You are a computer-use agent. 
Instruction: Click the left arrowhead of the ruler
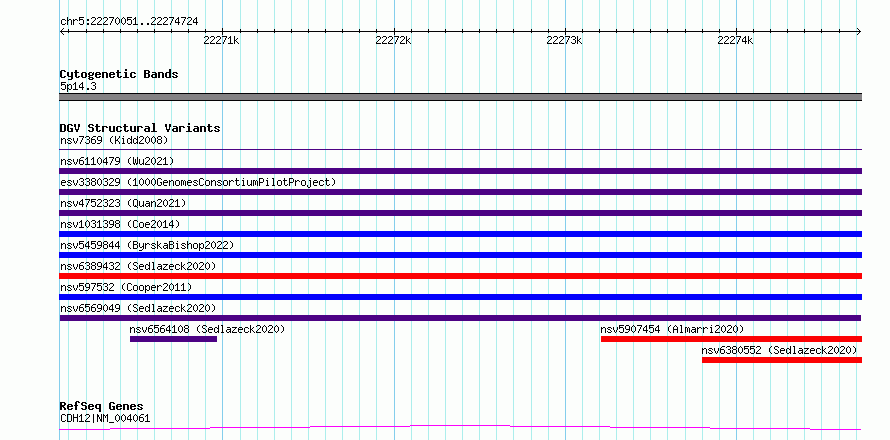62,31
